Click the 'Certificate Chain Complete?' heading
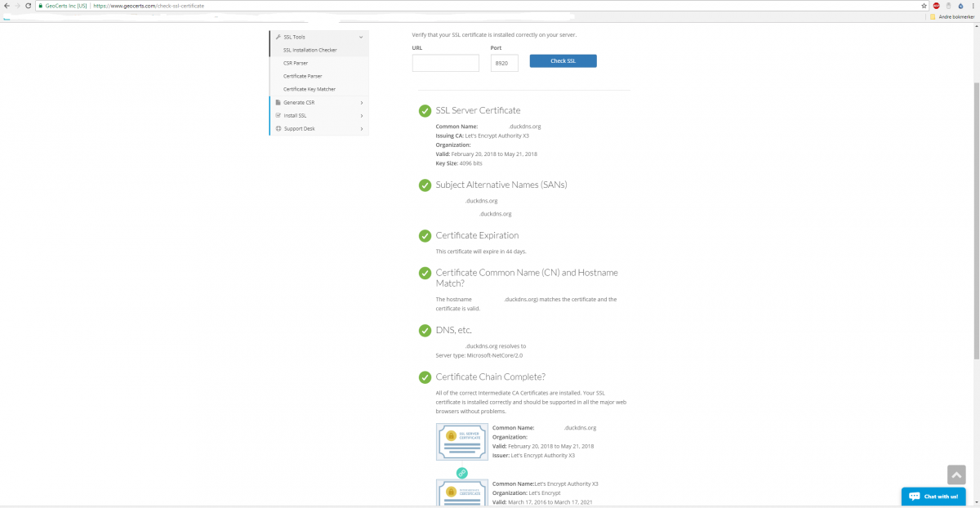The image size is (980, 508). (x=490, y=377)
